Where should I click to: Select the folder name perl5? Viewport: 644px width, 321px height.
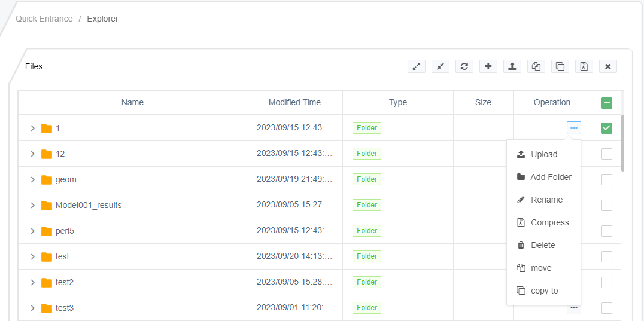point(65,231)
